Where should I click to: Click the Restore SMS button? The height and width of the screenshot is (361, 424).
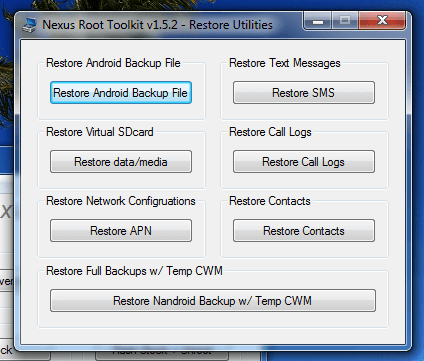pos(304,93)
